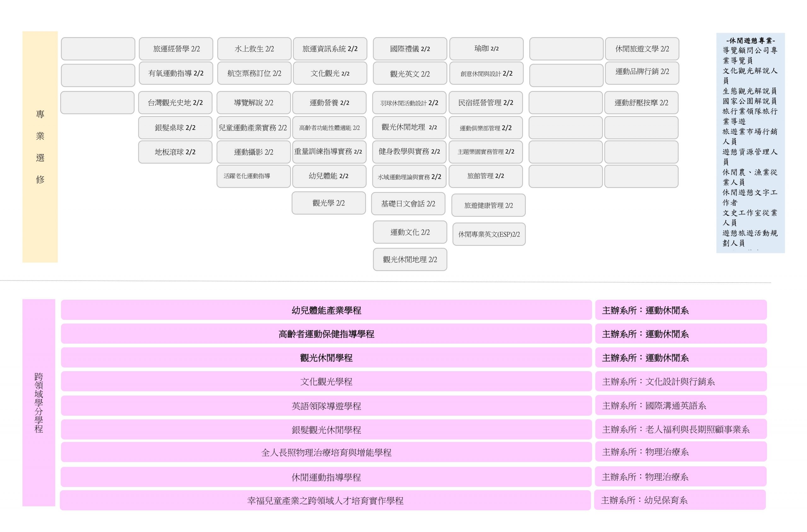The height and width of the screenshot is (532, 807).
Task: Click the 旅運經營學 2/2 course box
Action: (x=176, y=49)
